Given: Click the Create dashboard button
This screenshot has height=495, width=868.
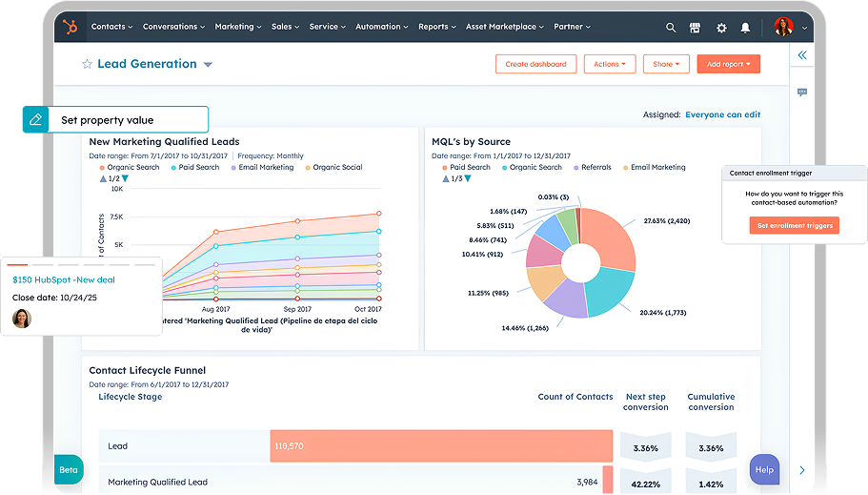Looking at the screenshot, I should point(535,64).
